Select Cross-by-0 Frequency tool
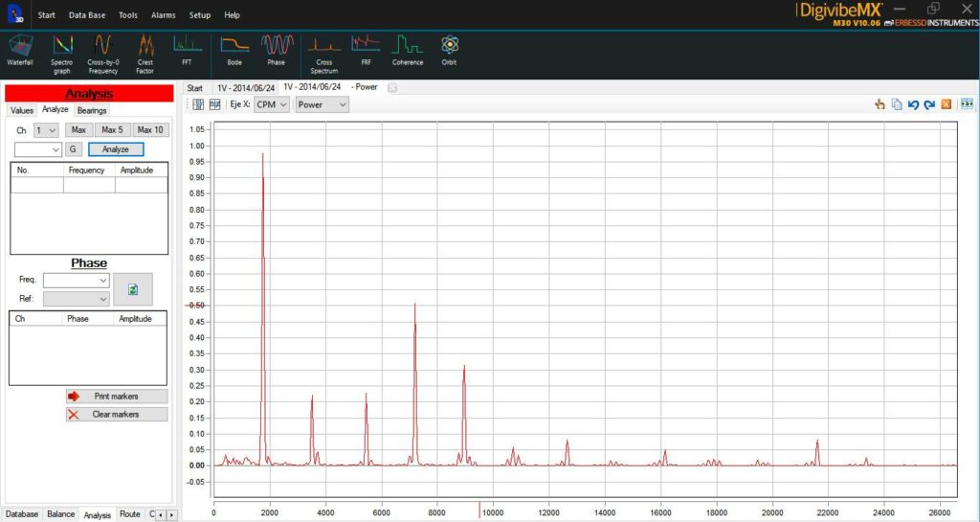Image resolution: width=980 pixels, height=522 pixels. click(103, 53)
